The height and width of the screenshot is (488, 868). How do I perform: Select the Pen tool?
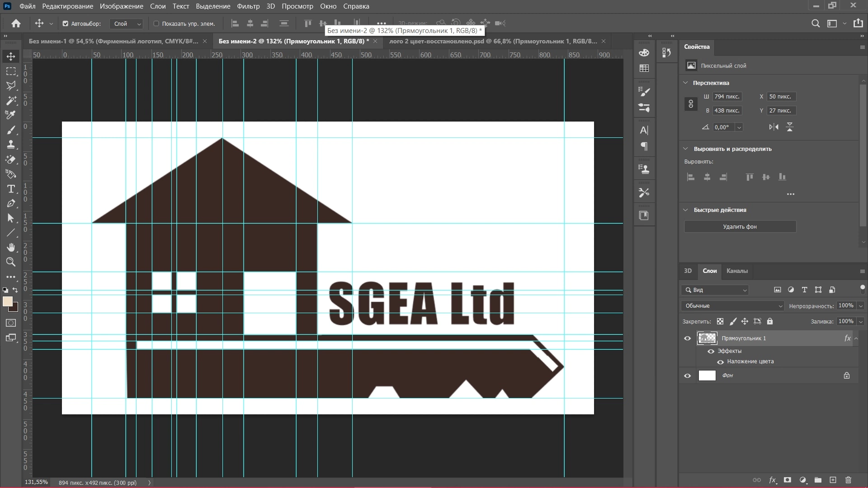(x=11, y=204)
